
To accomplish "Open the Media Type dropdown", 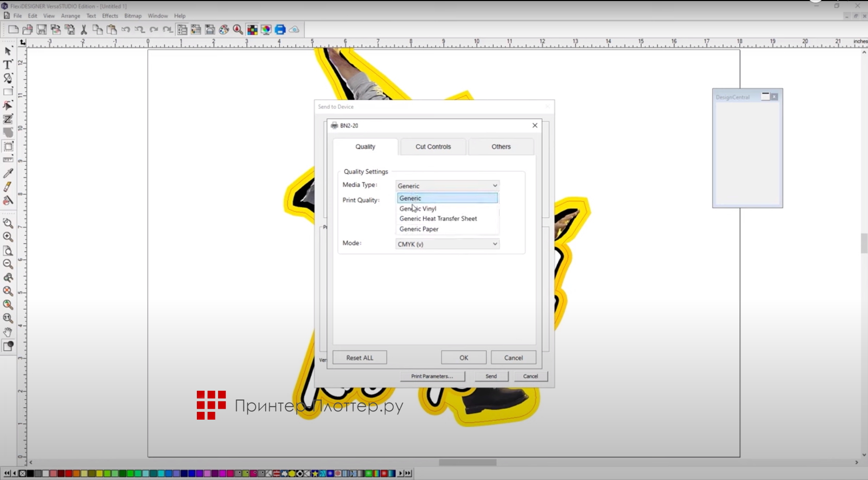I will (447, 186).
